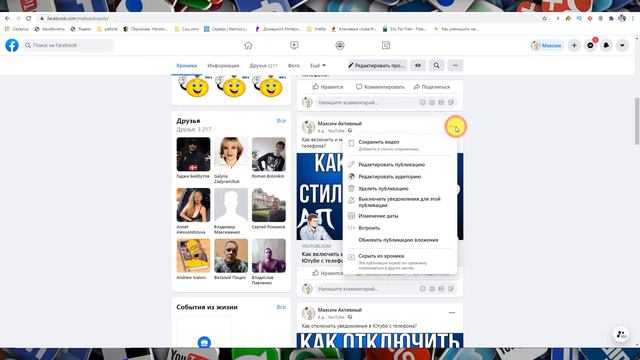Switch to the Информация tab
Image resolution: width=640 pixels, height=360 pixels.
pyautogui.click(x=223, y=65)
